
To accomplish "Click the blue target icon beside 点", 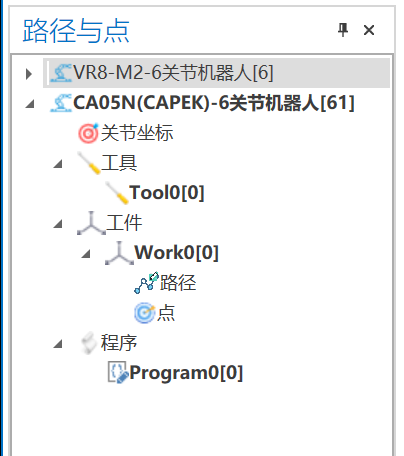I will (x=145, y=313).
